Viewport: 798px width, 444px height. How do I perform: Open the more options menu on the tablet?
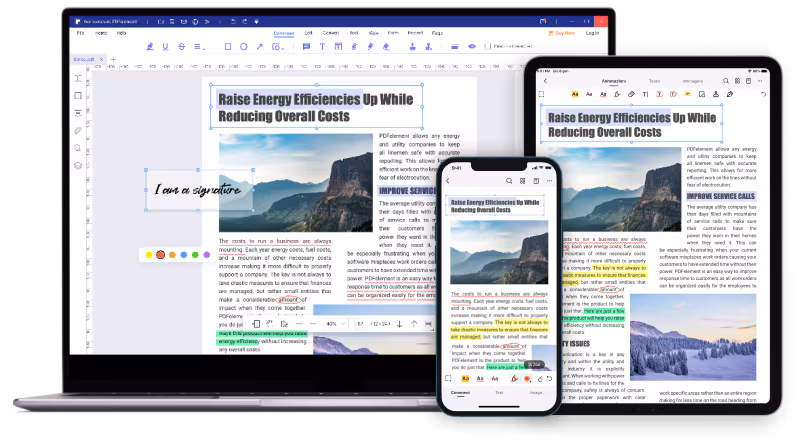pos(760,81)
